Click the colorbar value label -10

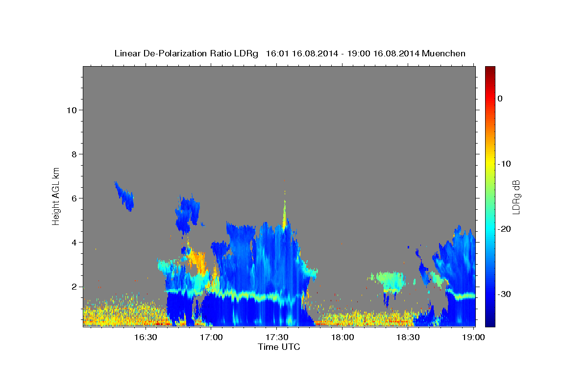click(x=504, y=164)
